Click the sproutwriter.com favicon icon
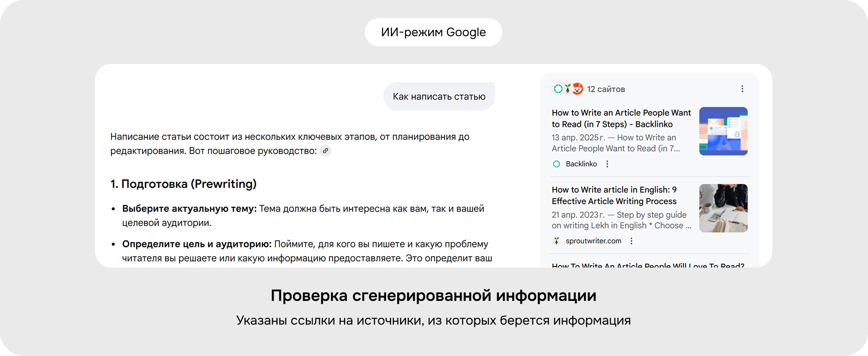The width and height of the screenshot is (868, 356). [557, 241]
